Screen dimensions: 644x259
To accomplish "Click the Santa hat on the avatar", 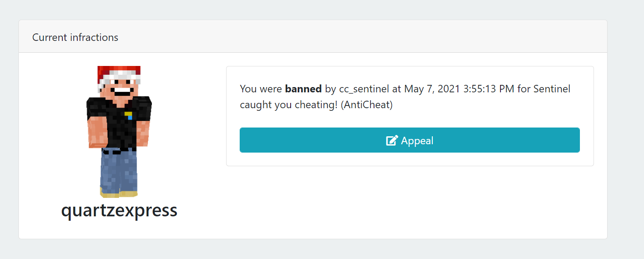I will (x=119, y=75).
